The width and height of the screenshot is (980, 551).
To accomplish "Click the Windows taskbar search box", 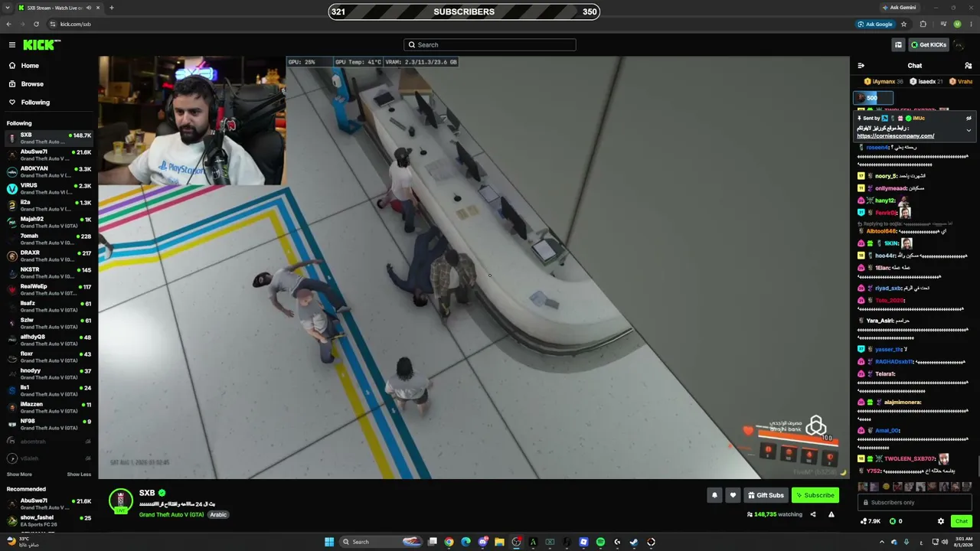I will click(x=382, y=542).
